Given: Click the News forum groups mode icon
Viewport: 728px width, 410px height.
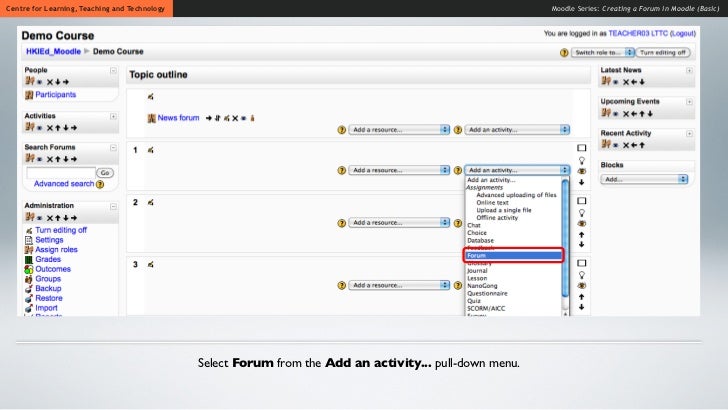Looking at the screenshot, I should point(253,118).
